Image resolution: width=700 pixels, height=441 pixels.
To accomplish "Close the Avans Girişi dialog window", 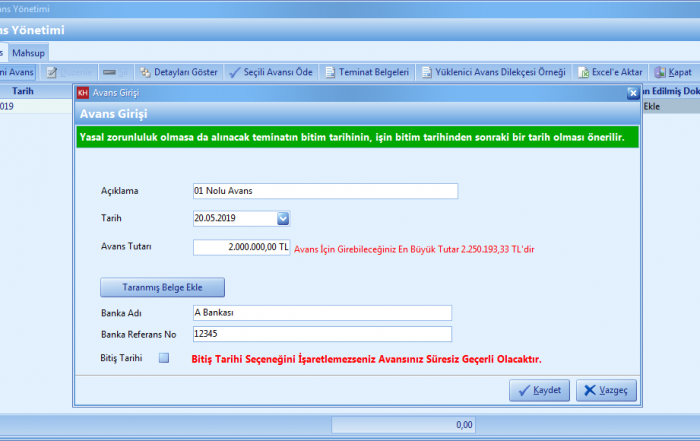I will pos(632,93).
